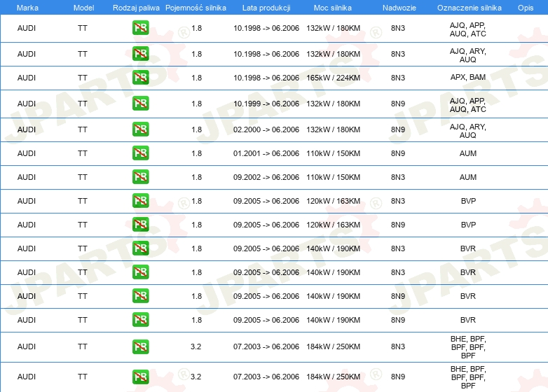
Task: Click fuel icon in the 3.2 8N3 row
Action: tap(140, 346)
